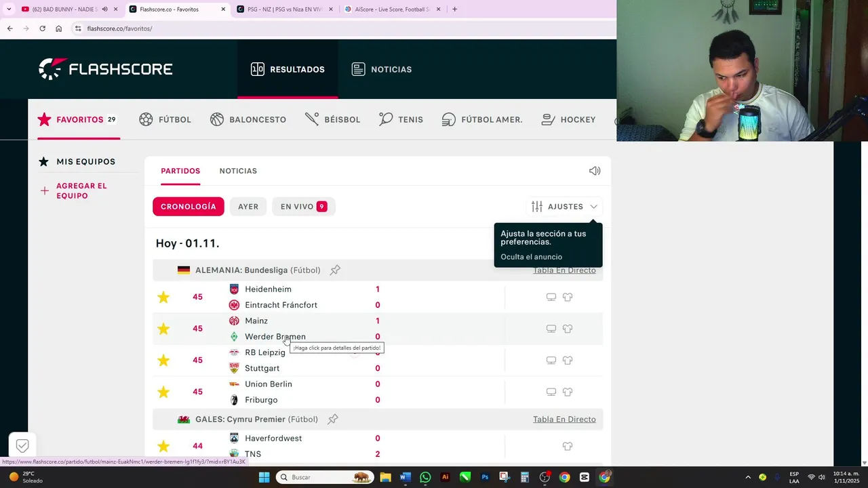
Task: Unfavorite the Mainz vs Werder Bremen star
Action: tap(163, 329)
